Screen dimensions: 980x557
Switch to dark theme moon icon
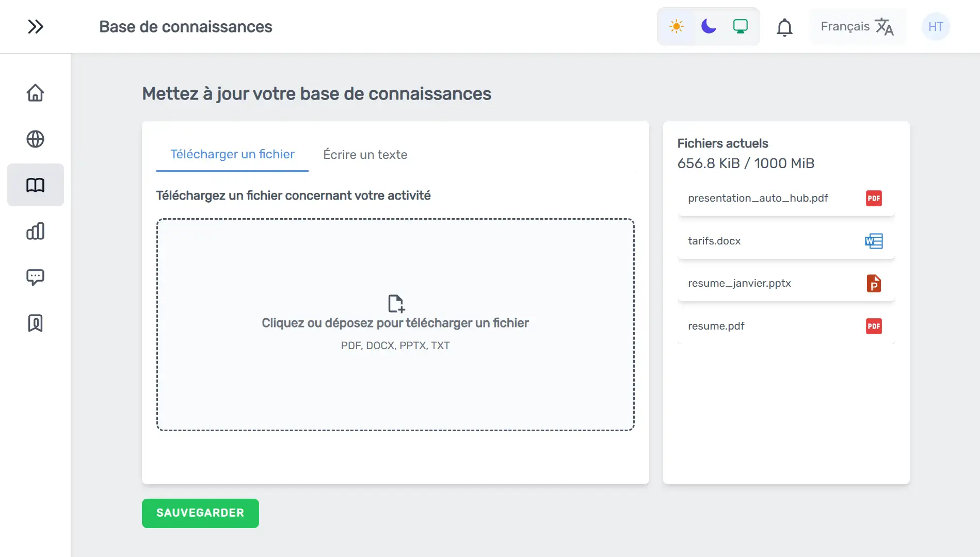point(709,26)
